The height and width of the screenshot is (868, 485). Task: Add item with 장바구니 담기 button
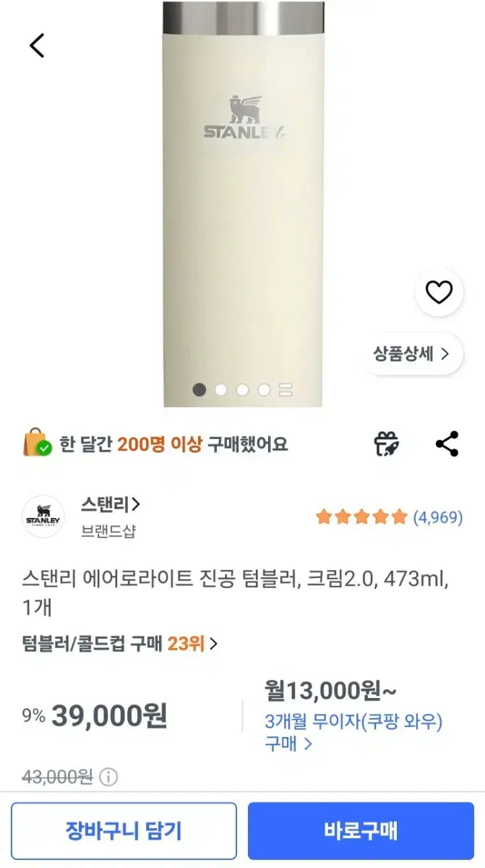coord(124,830)
